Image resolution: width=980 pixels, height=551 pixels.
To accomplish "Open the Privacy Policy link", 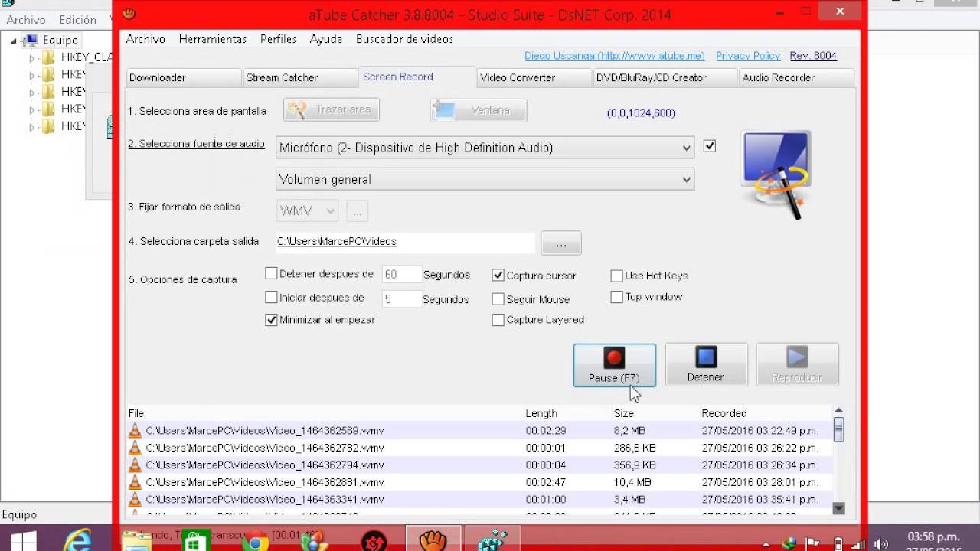I will (748, 56).
